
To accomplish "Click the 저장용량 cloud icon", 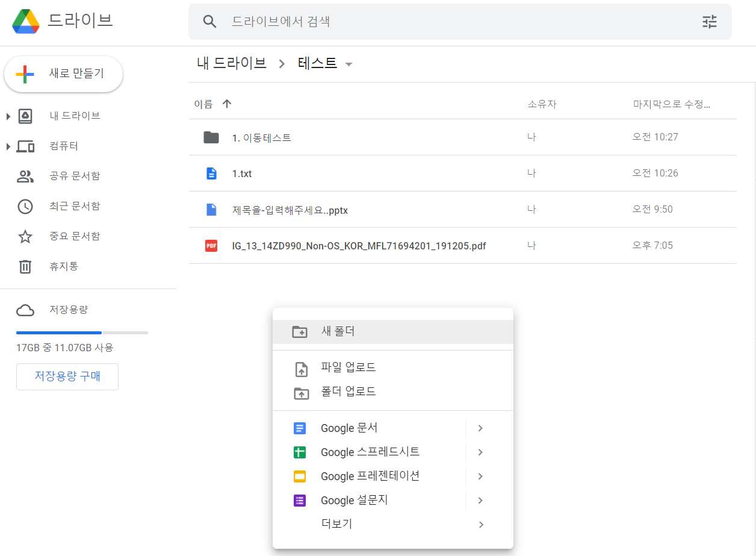I will (25, 310).
